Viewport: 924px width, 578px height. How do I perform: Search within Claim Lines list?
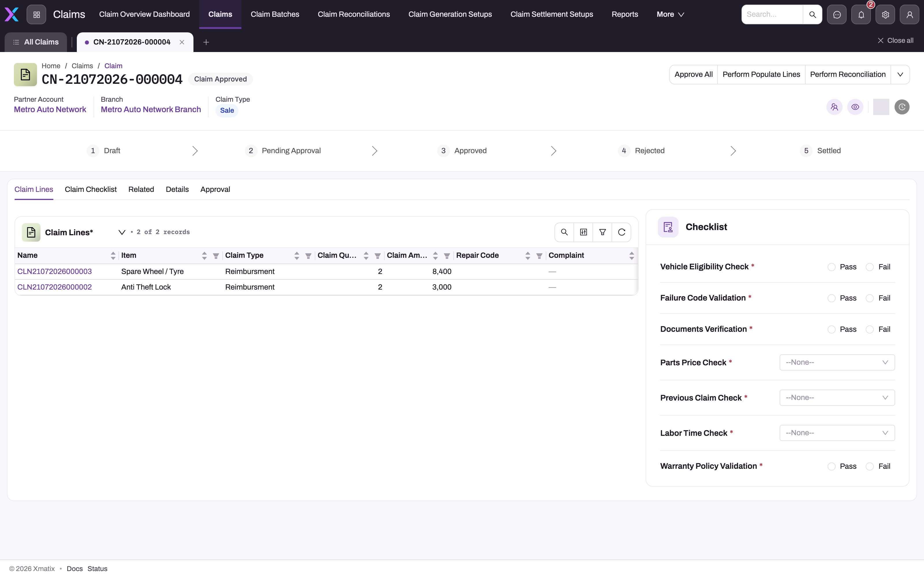pos(564,232)
